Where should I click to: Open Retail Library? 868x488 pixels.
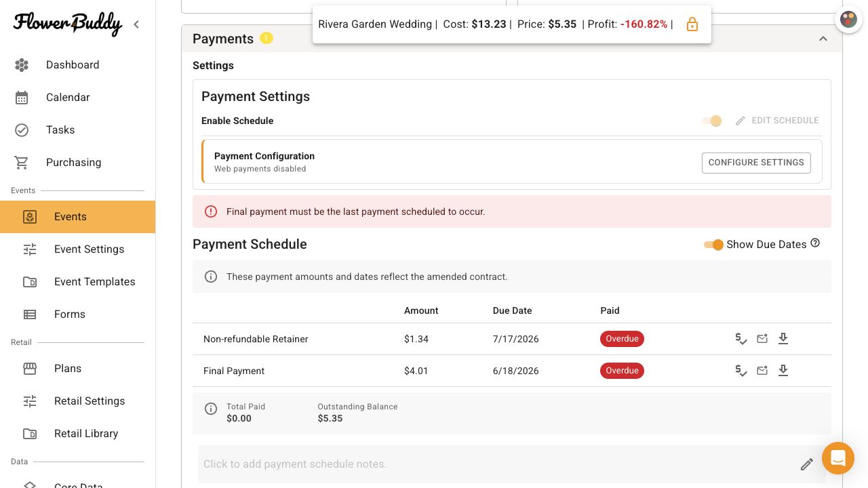[x=78, y=434]
